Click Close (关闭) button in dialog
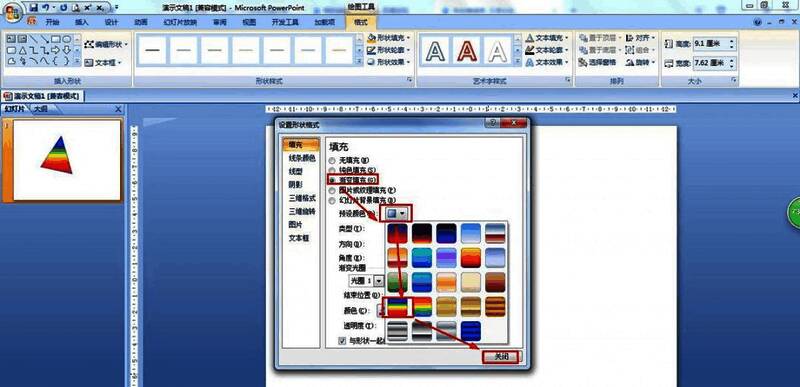Image resolution: width=800 pixels, height=387 pixels. [x=501, y=357]
